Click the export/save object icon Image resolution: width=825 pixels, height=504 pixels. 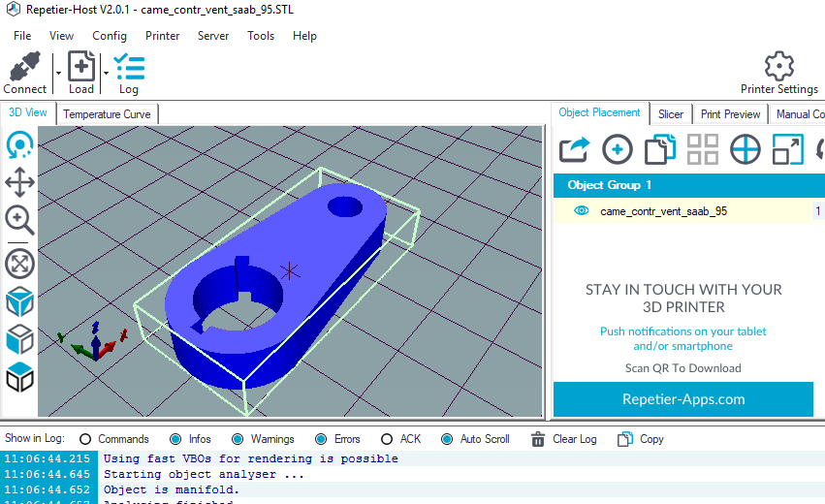(575, 149)
